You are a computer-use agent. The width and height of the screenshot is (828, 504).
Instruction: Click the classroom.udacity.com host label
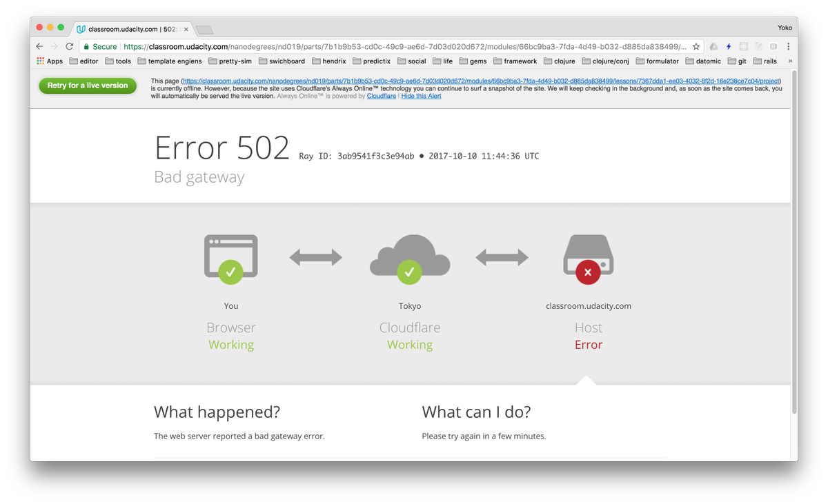coord(589,306)
